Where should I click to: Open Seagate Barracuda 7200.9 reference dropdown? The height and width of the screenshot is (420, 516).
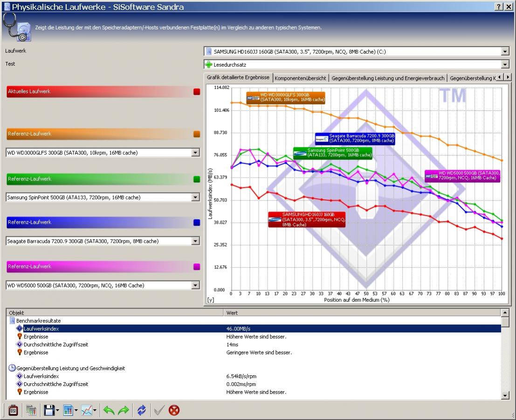point(195,241)
